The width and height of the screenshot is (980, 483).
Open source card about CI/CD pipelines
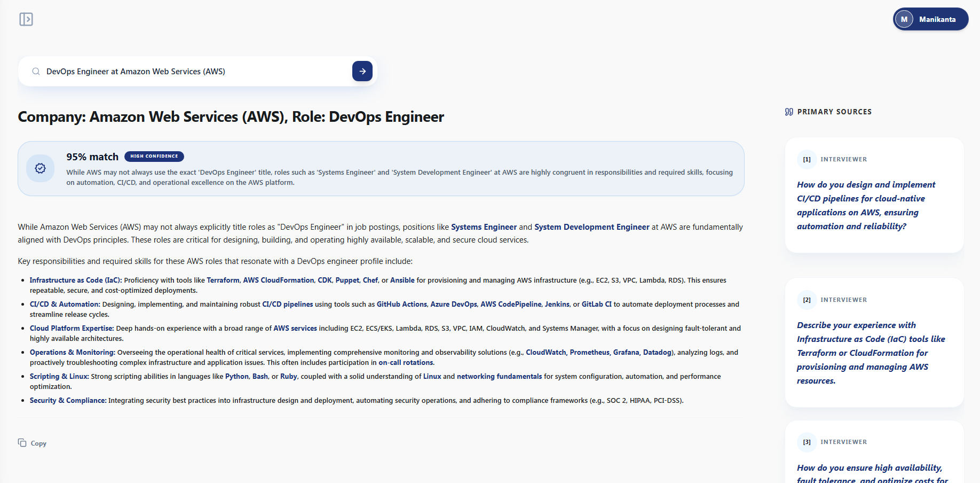tap(874, 195)
